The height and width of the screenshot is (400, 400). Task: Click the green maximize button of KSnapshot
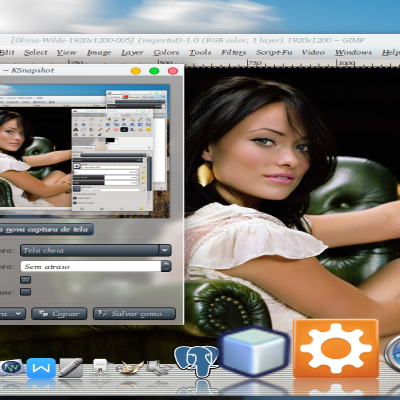[x=154, y=71]
